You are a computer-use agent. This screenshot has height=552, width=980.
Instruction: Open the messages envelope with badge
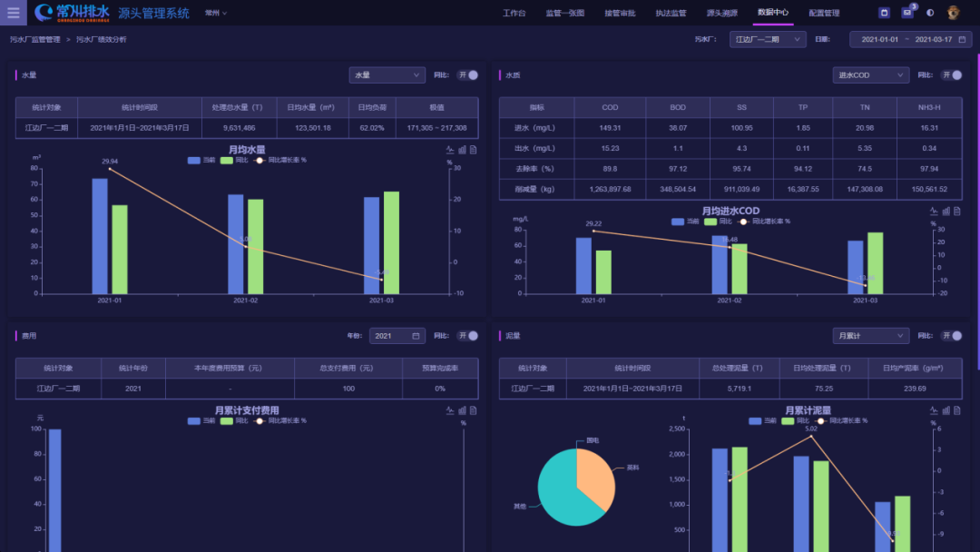(x=907, y=13)
